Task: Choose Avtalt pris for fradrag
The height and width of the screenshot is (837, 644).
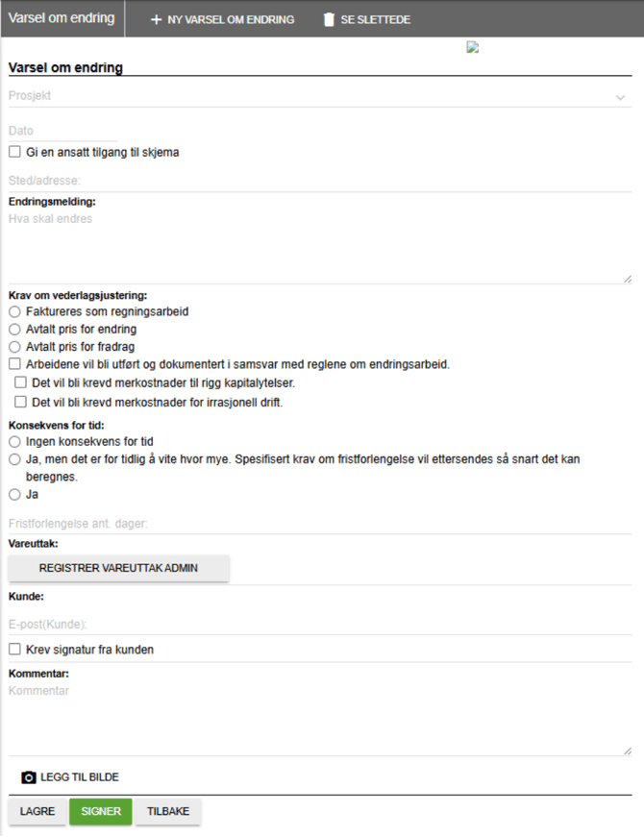Action: coord(14,346)
